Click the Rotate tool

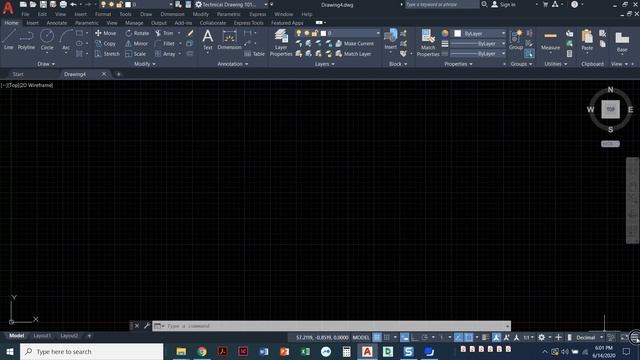point(137,33)
